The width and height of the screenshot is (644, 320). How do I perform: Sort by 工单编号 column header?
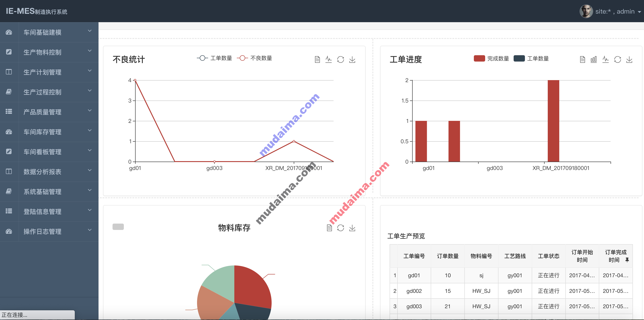coord(414,256)
